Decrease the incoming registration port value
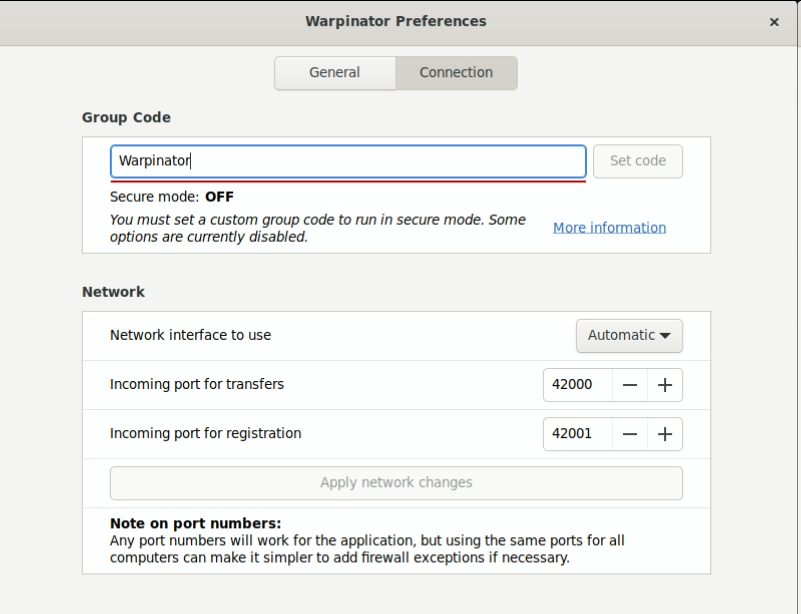801x614 pixels. coord(629,434)
